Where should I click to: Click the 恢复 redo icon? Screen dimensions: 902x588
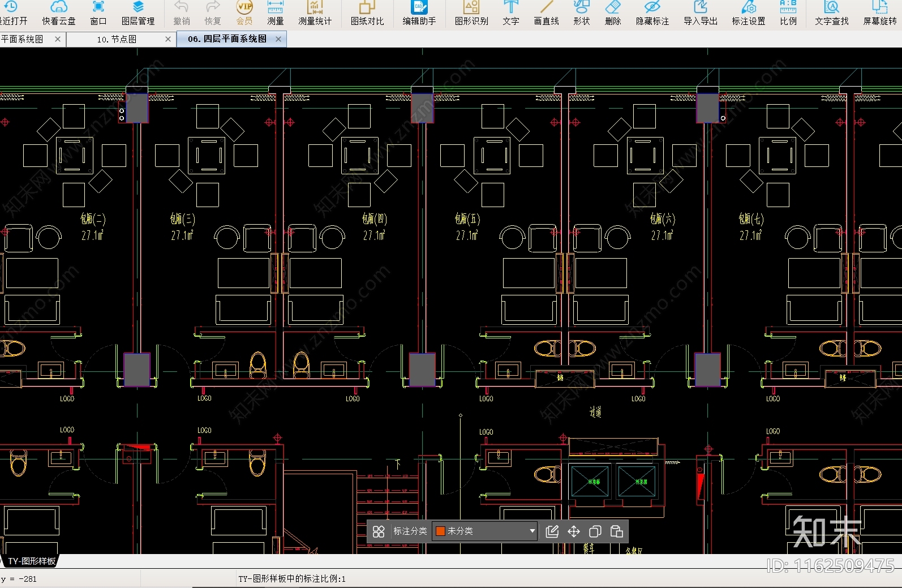pos(213,14)
